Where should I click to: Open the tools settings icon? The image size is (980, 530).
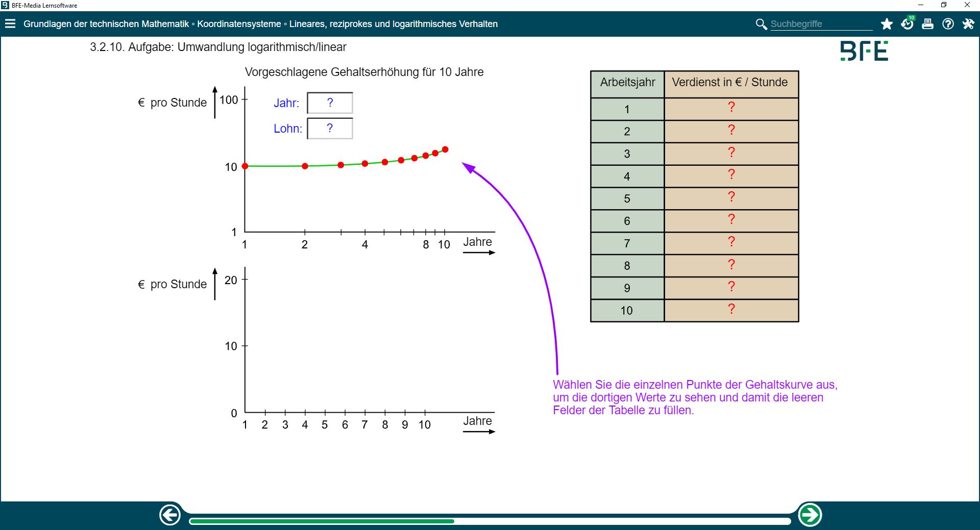click(968, 24)
